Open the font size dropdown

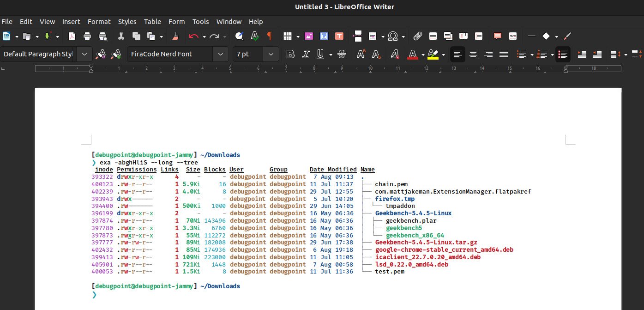(x=271, y=54)
